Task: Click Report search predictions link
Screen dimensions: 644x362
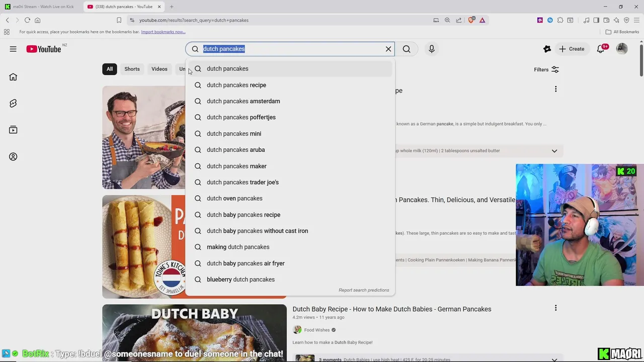Action: [x=364, y=290]
